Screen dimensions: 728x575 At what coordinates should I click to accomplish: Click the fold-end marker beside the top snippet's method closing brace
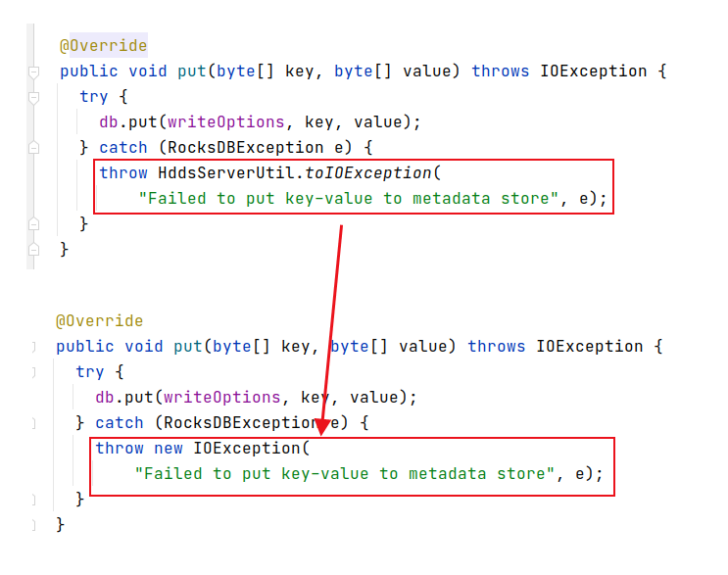[33, 250]
